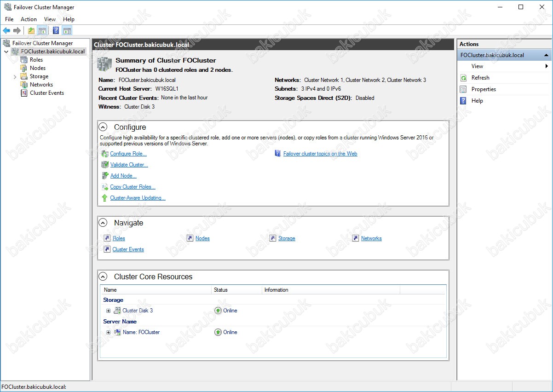This screenshot has width=553, height=392.
Task: Click the Name: FOCluster resource name
Action: pyautogui.click(x=141, y=332)
